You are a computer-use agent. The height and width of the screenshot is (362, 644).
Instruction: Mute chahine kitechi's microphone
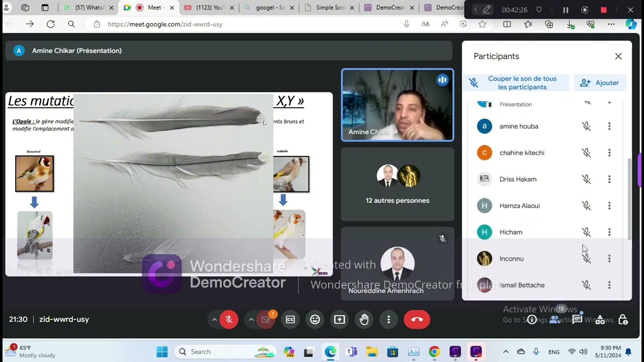587,153
